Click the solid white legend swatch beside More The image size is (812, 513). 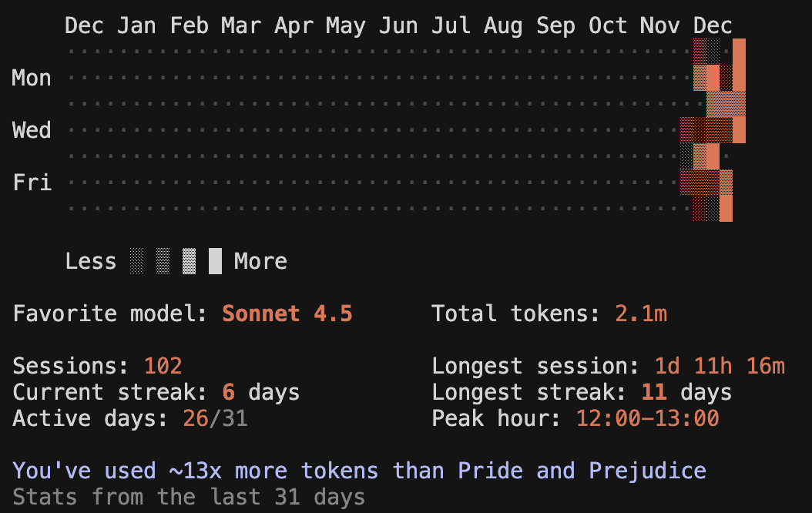coord(215,261)
